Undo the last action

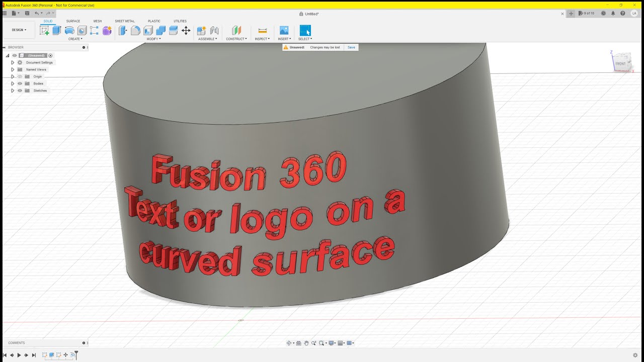[37, 13]
